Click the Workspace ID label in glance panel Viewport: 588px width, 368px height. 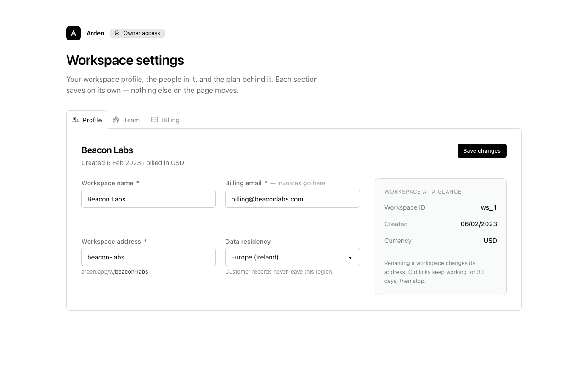point(405,207)
